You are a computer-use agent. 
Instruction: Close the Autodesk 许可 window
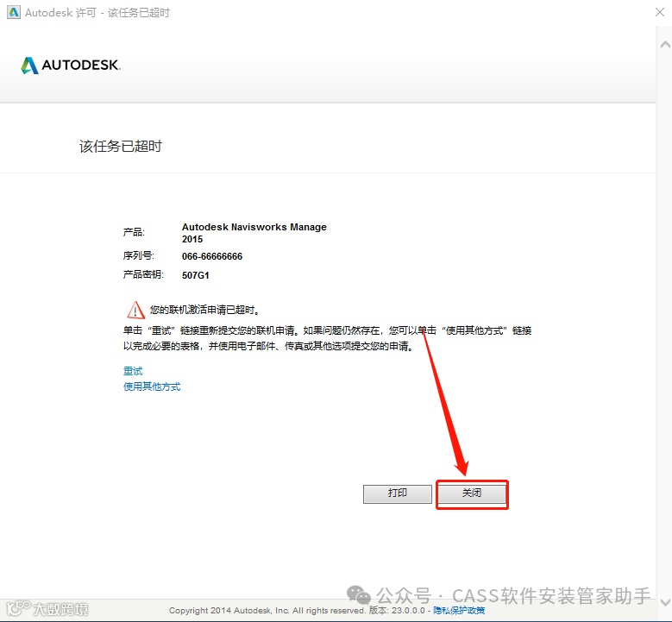coord(660,12)
